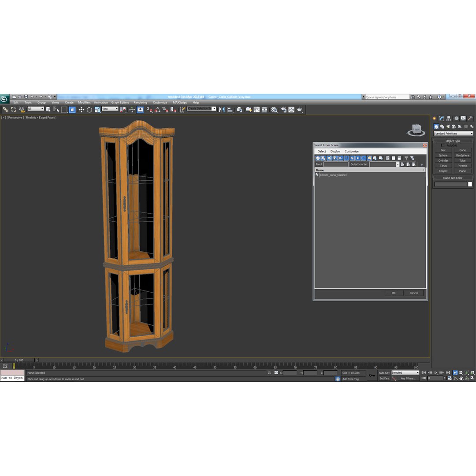Click the Realistic + Edged Faces viewport label
Image resolution: width=476 pixels, height=476 pixels.
(x=41, y=118)
